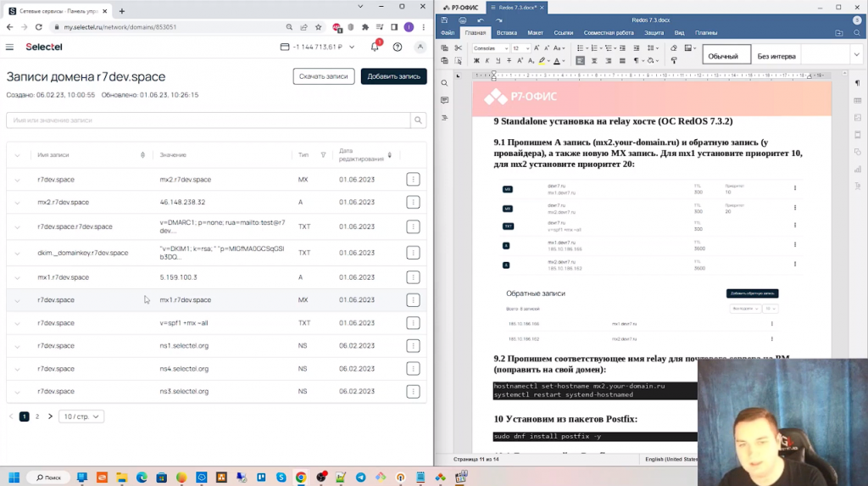Open the paragraph shading color dropdown

point(658,60)
